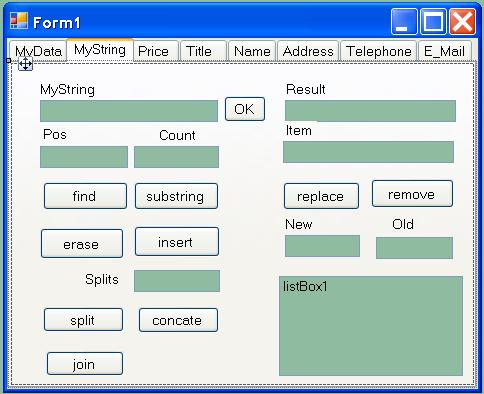Click the remove button
Screen dimensions: 484x394
coord(412,194)
